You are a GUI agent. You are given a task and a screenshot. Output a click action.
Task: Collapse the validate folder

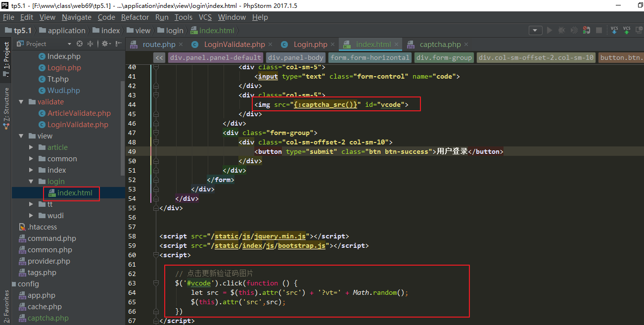[21, 102]
